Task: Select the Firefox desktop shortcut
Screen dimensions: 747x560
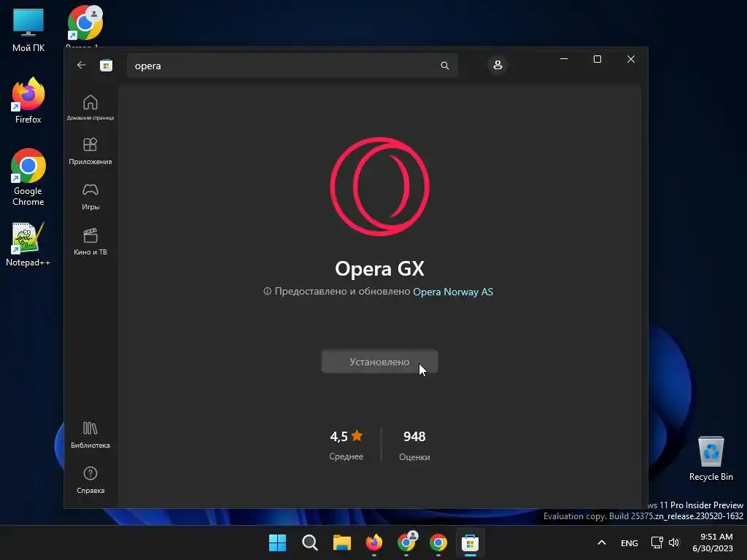Action: (28, 101)
